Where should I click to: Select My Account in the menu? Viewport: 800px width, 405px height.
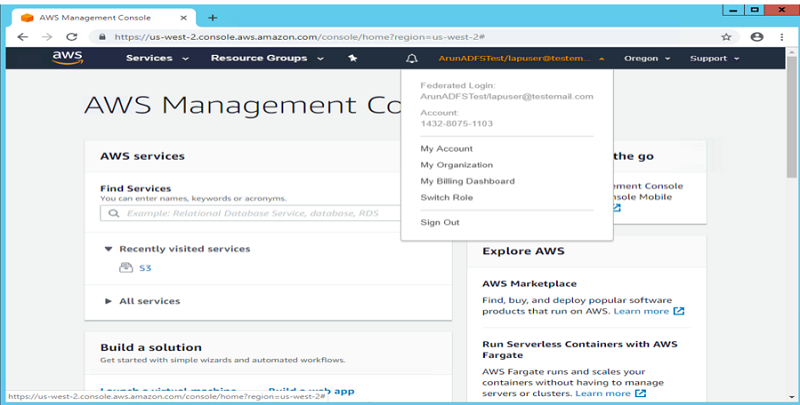pyautogui.click(x=446, y=148)
